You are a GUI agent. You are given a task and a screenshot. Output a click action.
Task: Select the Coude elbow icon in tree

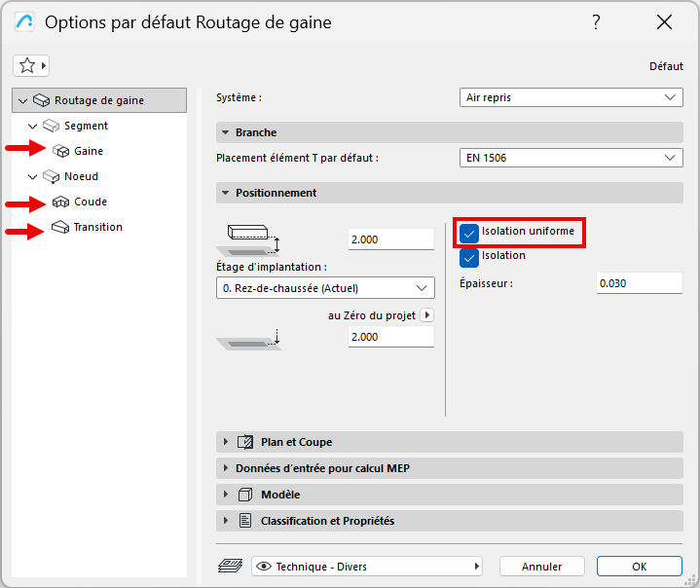tap(61, 202)
